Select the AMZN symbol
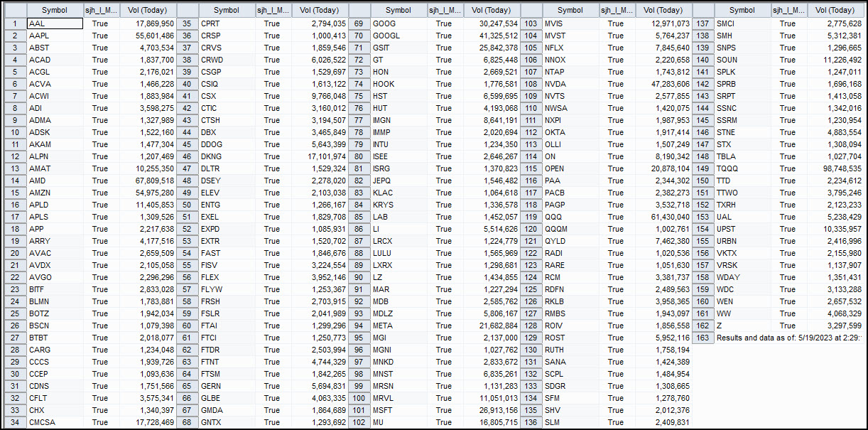The width and height of the screenshot is (868, 430). coord(55,193)
